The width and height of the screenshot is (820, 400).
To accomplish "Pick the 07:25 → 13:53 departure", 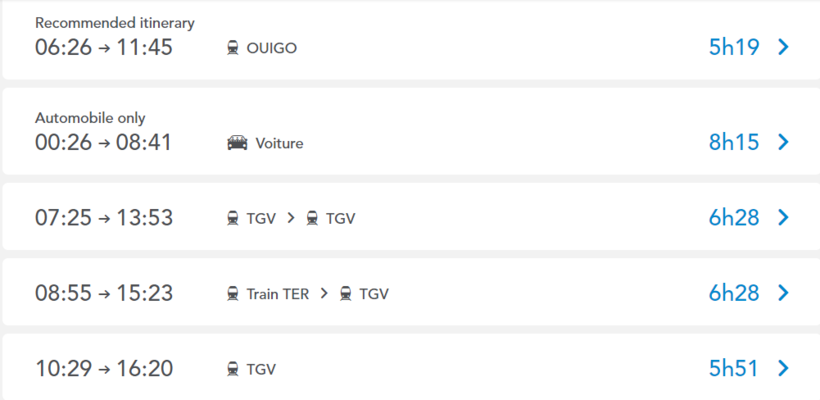I will point(104,217).
